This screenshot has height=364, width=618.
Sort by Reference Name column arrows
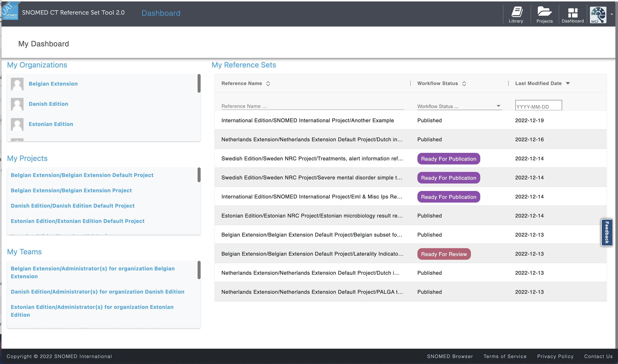coord(268,84)
